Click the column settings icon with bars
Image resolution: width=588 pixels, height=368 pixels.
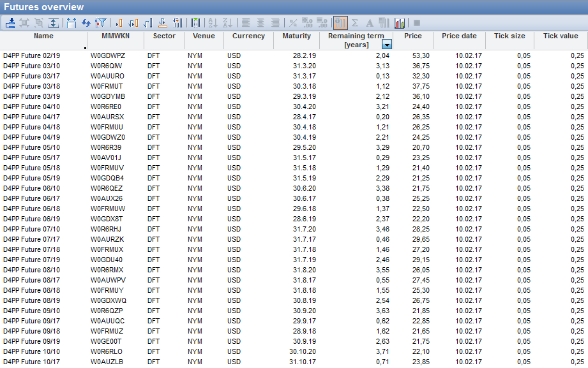pos(177,23)
